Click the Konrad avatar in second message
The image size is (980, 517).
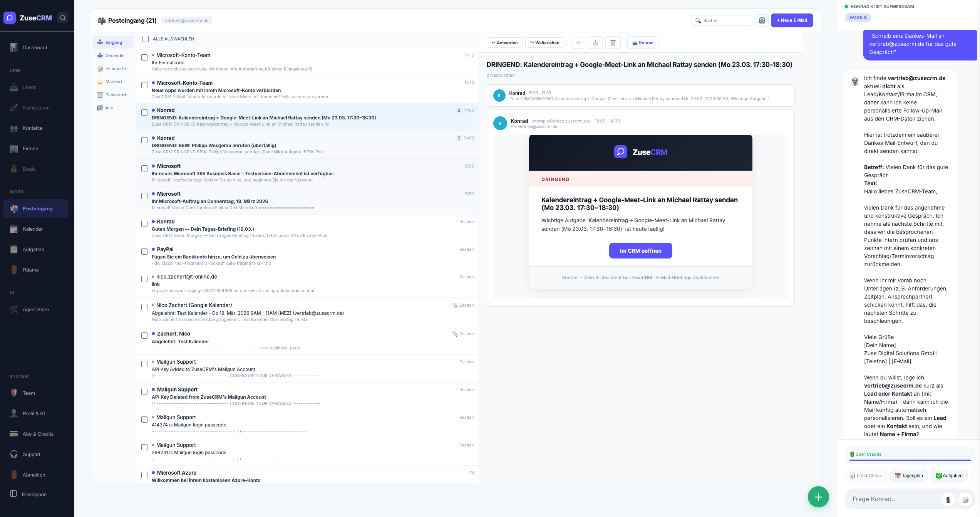click(500, 123)
